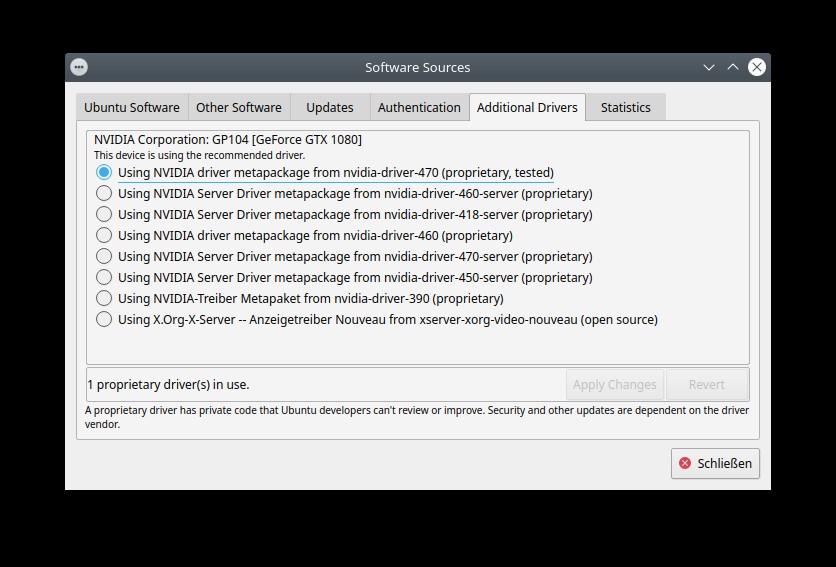Screen dimensions: 836x567
Task: Select nvidia-driver-470 proprietary tested radio button
Action: pyautogui.click(x=104, y=172)
